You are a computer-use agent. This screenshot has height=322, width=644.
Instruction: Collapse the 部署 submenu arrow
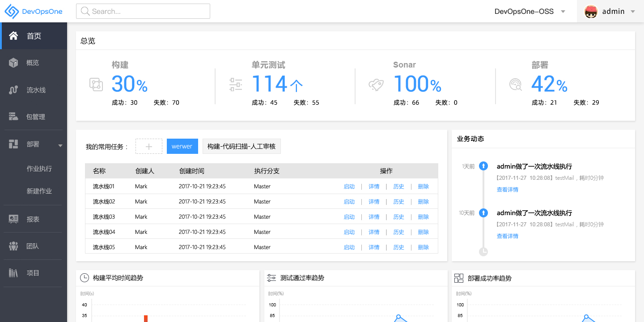[60, 145]
